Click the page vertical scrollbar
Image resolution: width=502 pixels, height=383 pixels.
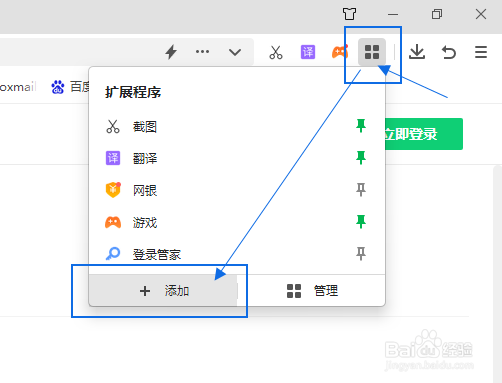(x=497, y=274)
